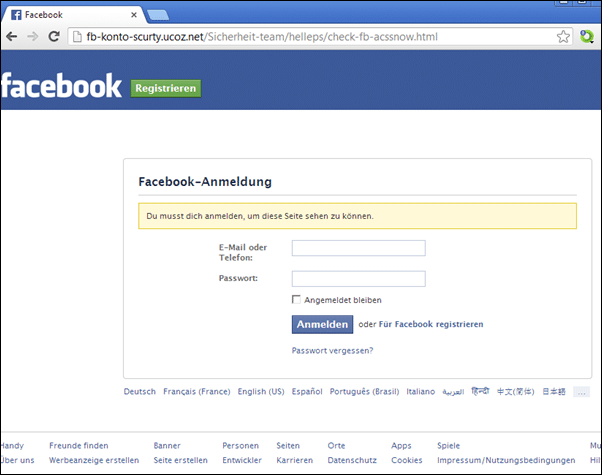
Task: Switch language to Japanese
Action: click(554, 392)
